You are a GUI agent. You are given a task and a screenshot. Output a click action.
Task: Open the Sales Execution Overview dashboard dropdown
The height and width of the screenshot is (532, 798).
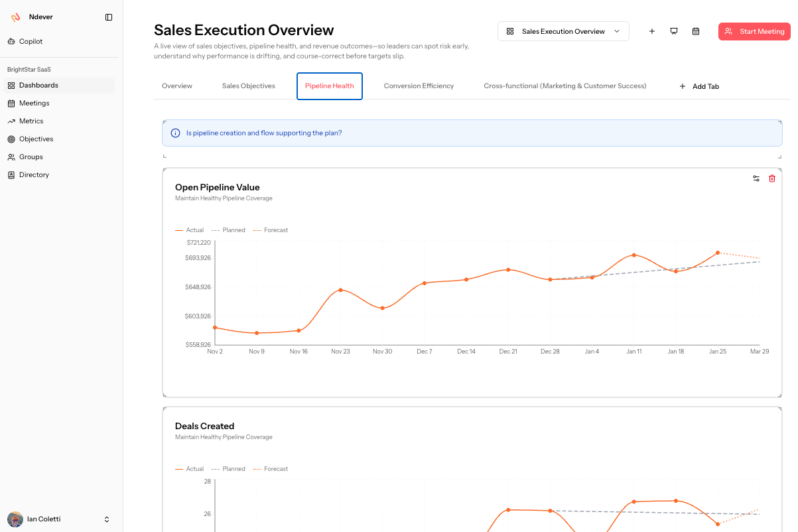[x=563, y=31]
